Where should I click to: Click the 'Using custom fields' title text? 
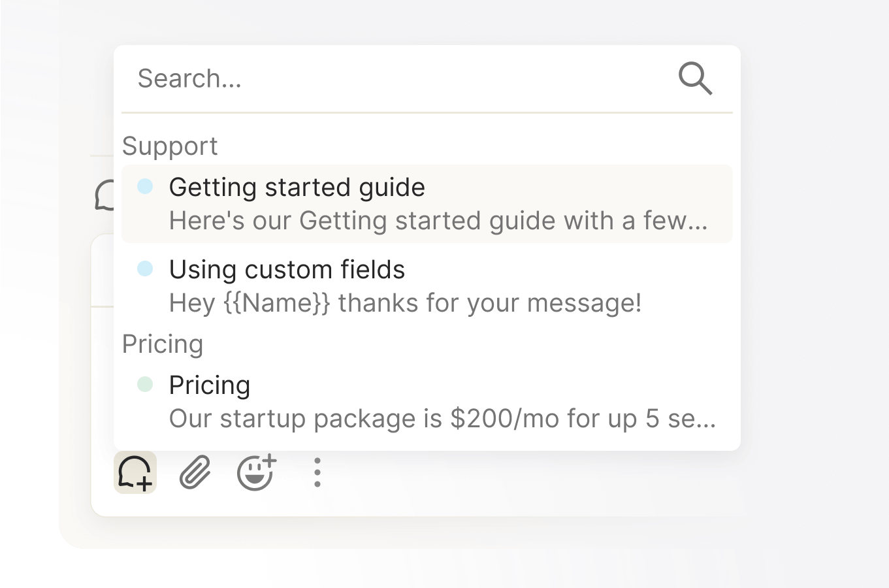point(287,269)
